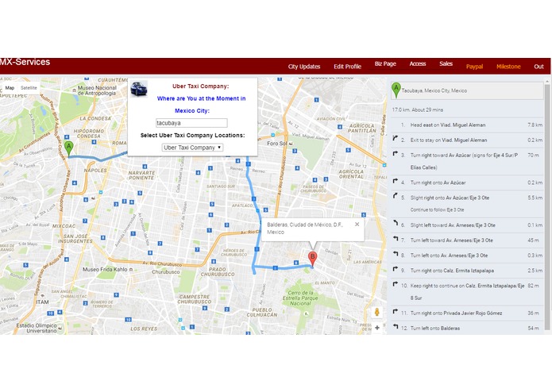Click step 10 keep right arrow icon
The image size is (552, 392).
tap(396, 284)
